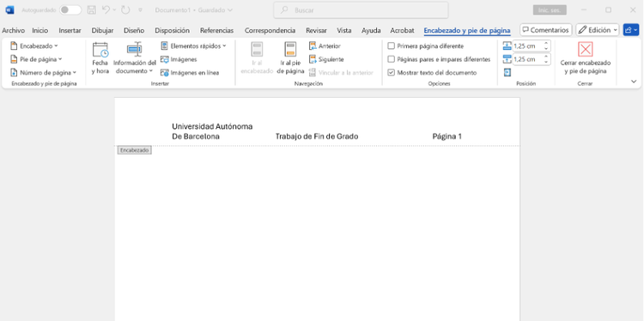This screenshot has height=321, width=644.
Task: Switch to the Inicio tab
Action: (39, 30)
